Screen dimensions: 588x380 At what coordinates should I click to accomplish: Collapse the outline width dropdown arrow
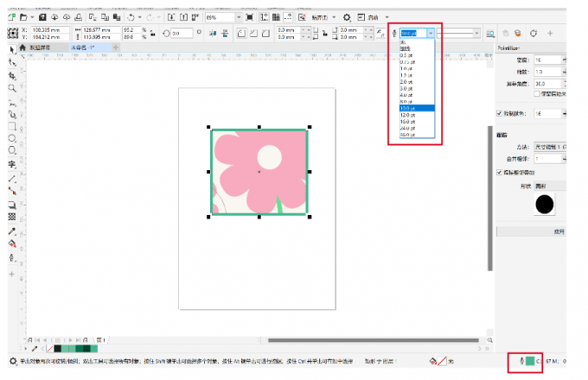(431, 33)
